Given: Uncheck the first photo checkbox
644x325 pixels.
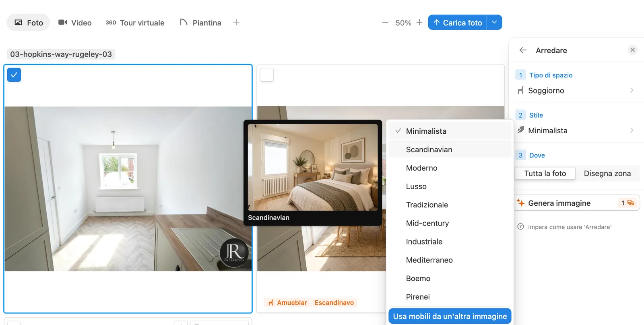Looking at the screenshot, I should pyautogui.click(x=14, y=75).
